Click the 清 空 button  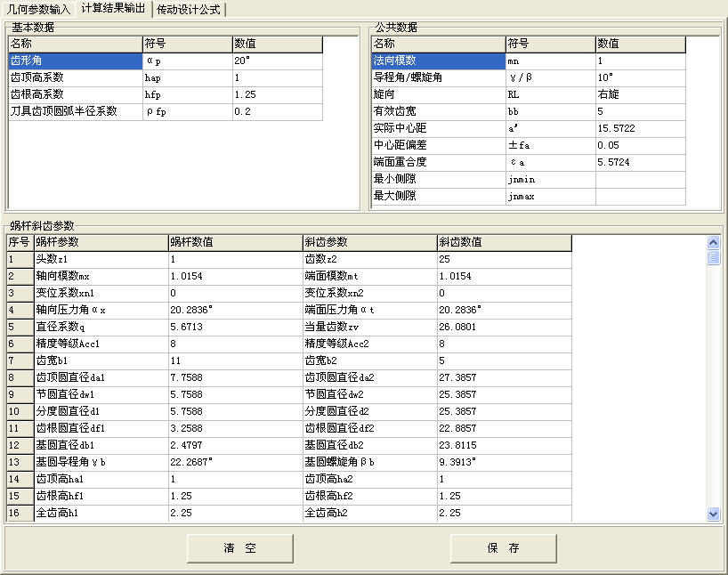240,548
